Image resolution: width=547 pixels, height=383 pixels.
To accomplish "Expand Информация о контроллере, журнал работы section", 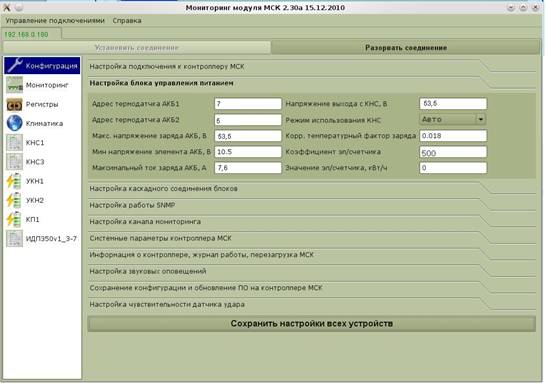I will coord(312,255).
